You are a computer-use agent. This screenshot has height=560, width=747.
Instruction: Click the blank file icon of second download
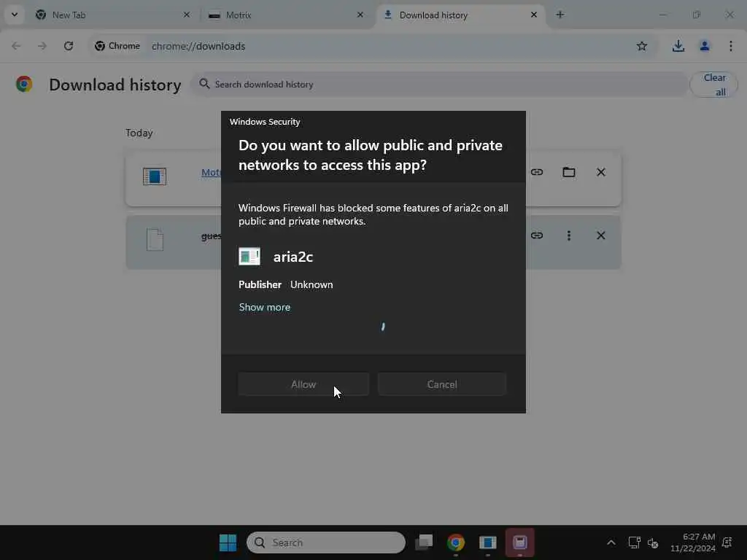point(155,239)
